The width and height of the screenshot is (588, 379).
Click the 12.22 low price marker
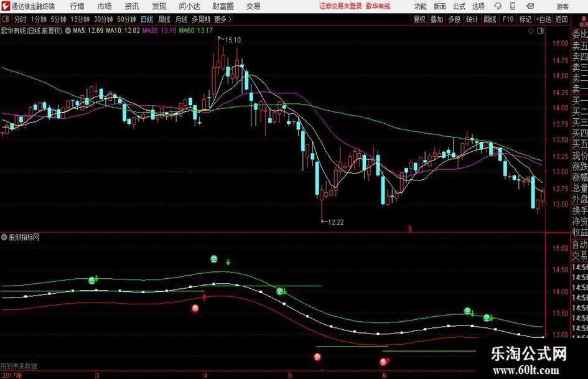[335, 222]
